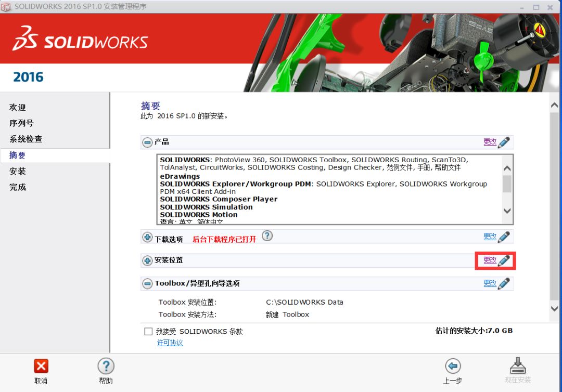562x392 pixels.
Task: Collapse Toolbox/异型孔向导选项 section
Action: [147, 283]
